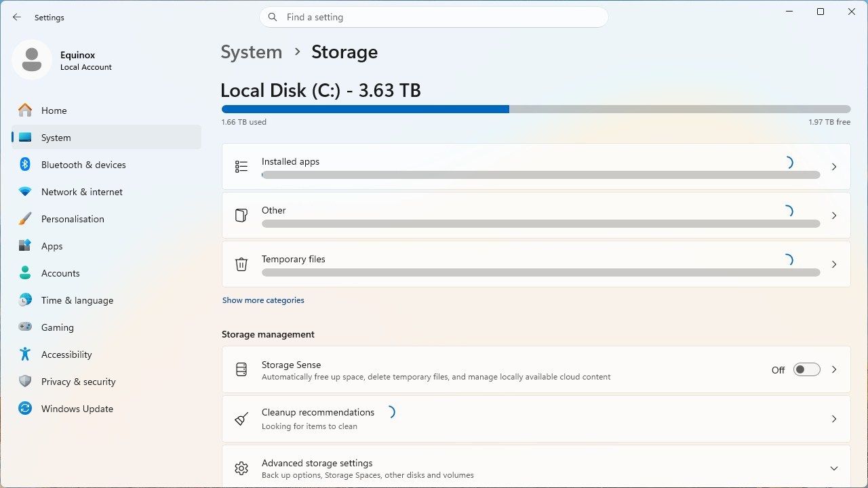Click the Equinox profile avatar
The height and width of the screenshot is (488, 868).
[32, 60]
